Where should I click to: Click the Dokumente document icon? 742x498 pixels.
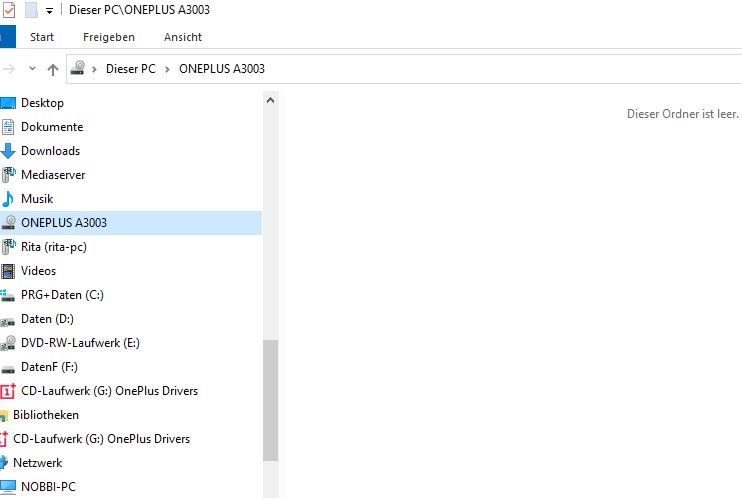[x=8, y=127]
